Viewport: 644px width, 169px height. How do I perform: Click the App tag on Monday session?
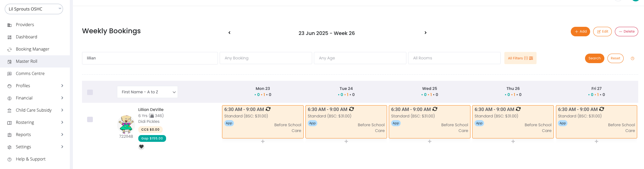(229, 123)
